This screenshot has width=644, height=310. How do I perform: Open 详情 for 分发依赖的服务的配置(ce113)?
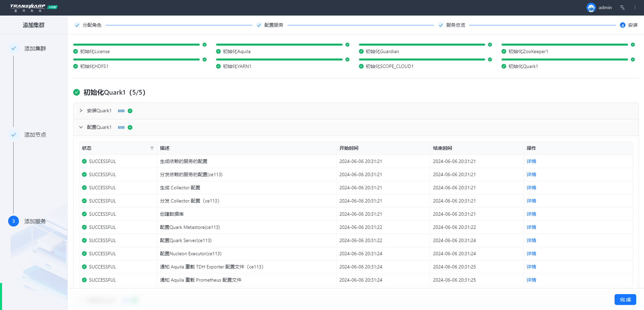[531, 174]
